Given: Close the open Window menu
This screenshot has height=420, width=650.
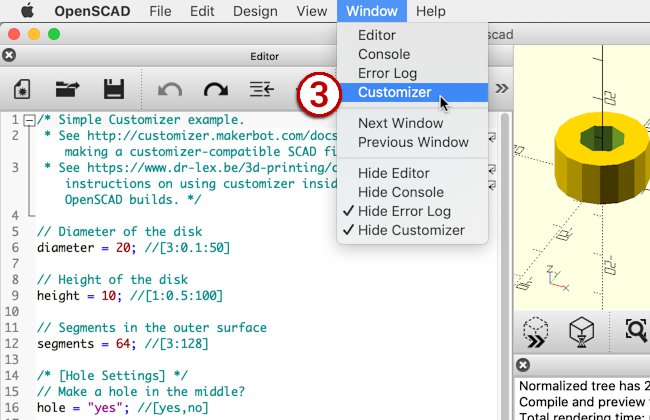Looking at the screenshot, I should [x=372, y=11].
